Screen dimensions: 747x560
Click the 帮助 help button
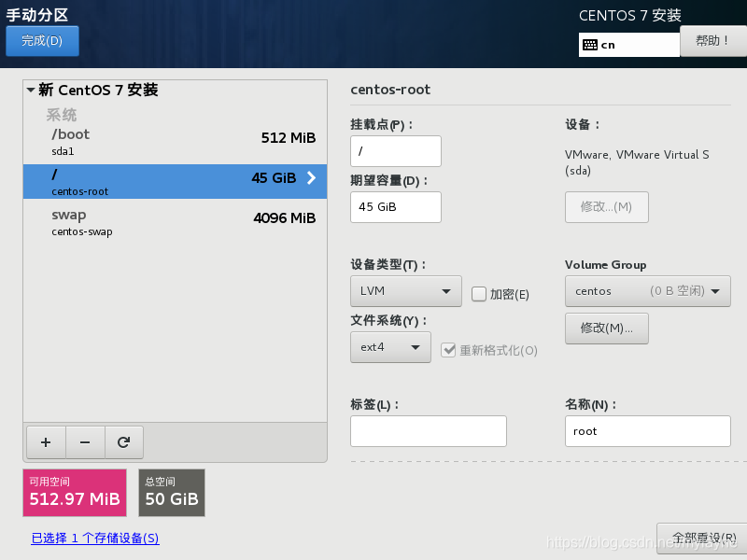pyautogui.click(x=712, y=41)
